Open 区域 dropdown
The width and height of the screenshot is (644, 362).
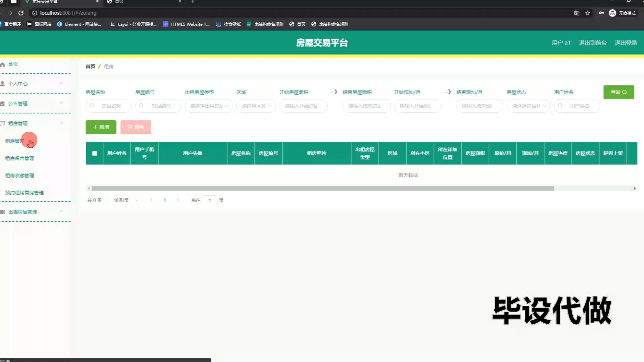[x=256, y=106]
